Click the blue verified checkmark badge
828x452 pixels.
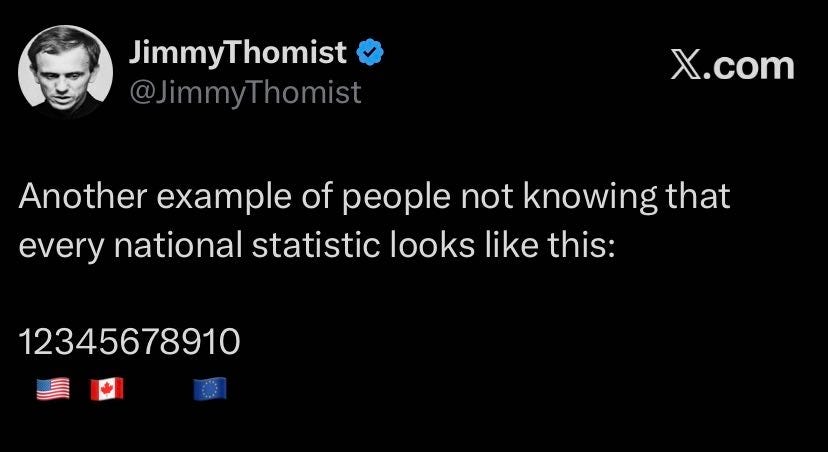[x=371, y=52]
